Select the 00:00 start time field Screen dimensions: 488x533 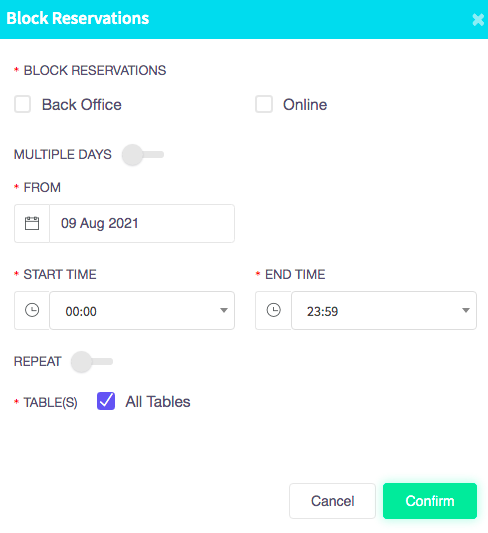tap(142, 310)
